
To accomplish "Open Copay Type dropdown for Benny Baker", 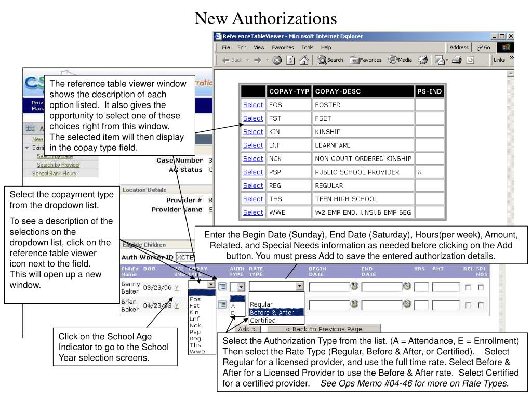I will click(x=211, y=284).
